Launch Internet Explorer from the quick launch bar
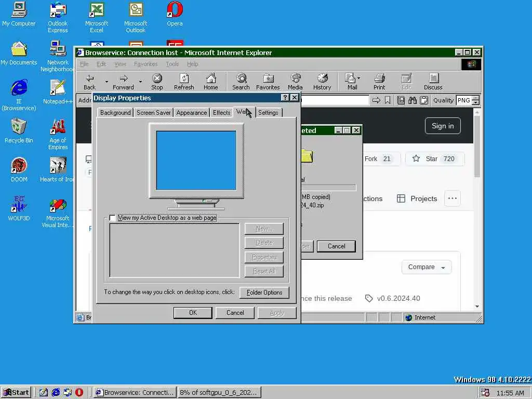This screenshot has height=399, width=532. pyautogui.click(x=56, y=392)
